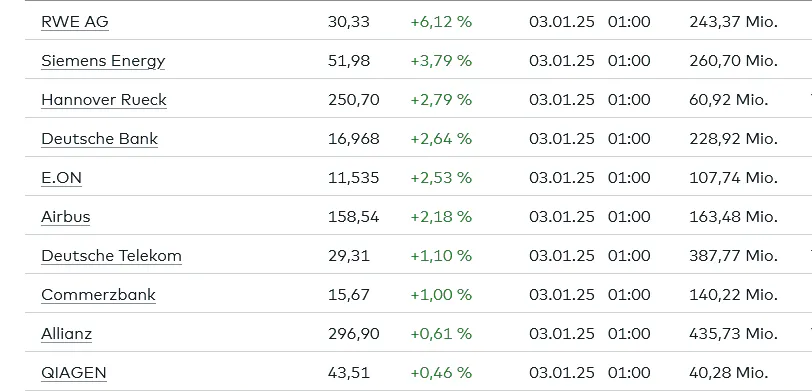Click Deutsche Bank's +2,64 % change
The image size is (812, 391).
coord(441,139)
